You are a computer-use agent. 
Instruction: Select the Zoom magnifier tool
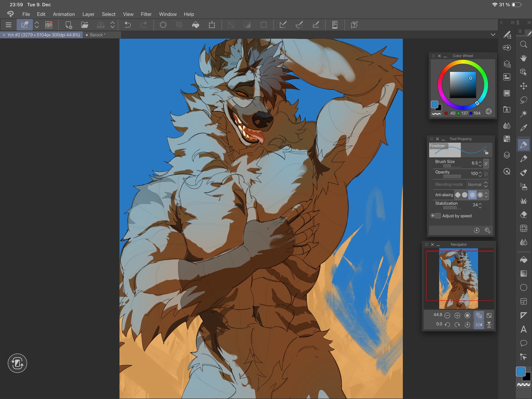tap(523, 44)
